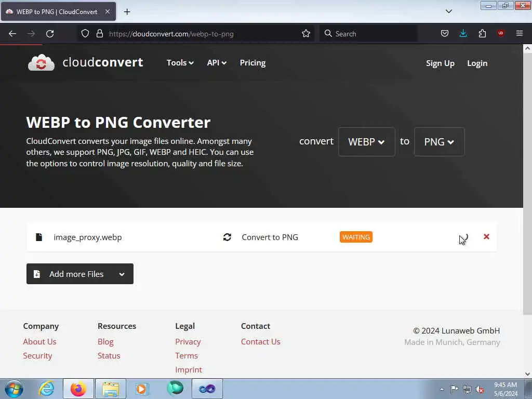Image resolution: width=532 pixels, height=399 pixels.
Task: Open the blue infinity taskbar app
Action: pos(207,389)
